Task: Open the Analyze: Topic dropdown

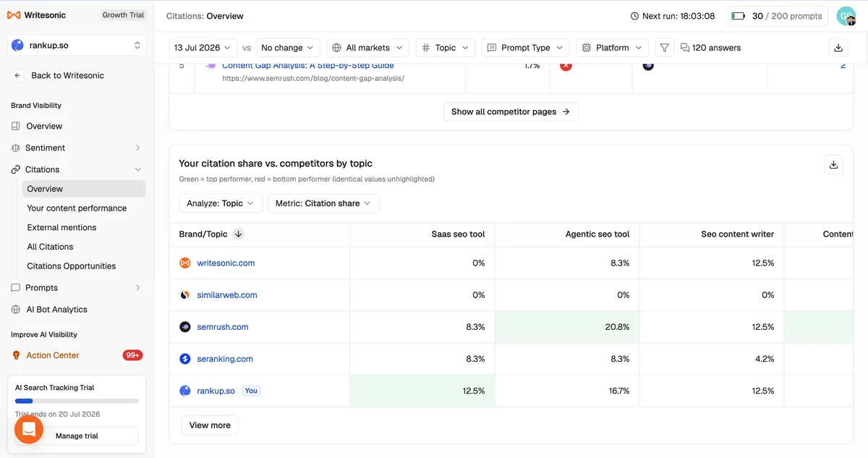Action: coord(220,203)
